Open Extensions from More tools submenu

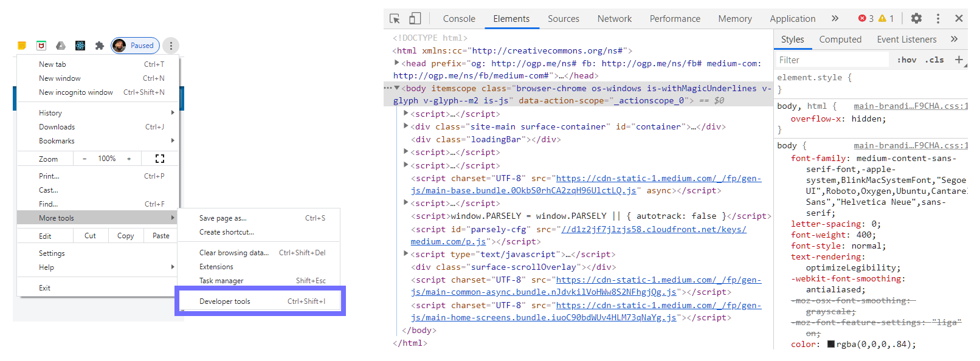259,267
